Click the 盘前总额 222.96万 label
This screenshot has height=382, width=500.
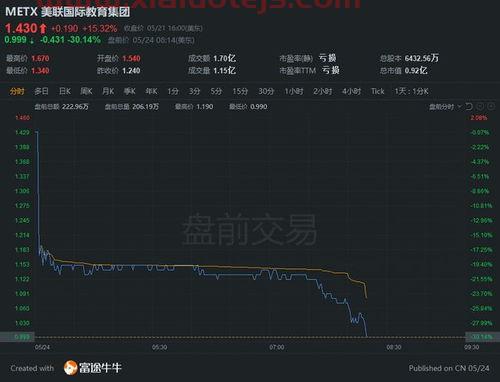point(61,107)
